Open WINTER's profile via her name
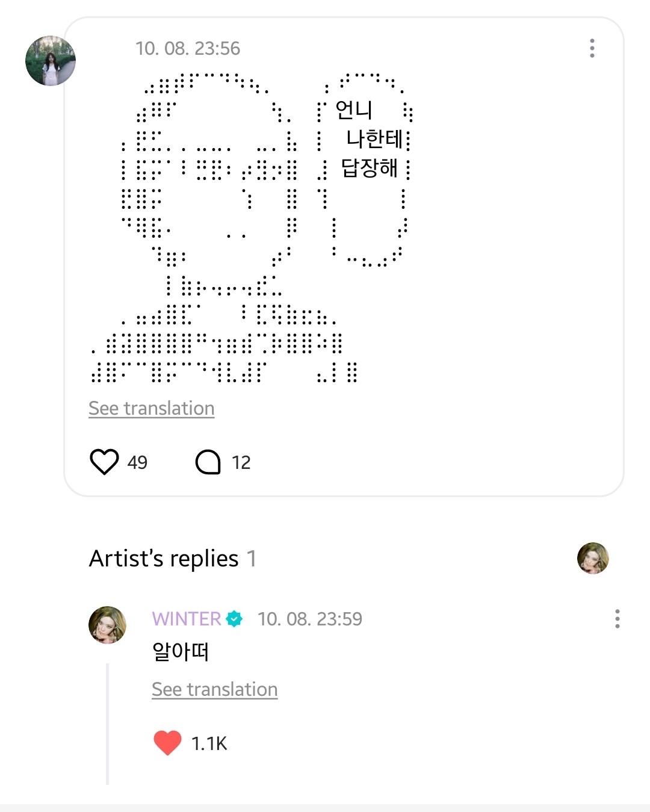 [187, 619]
